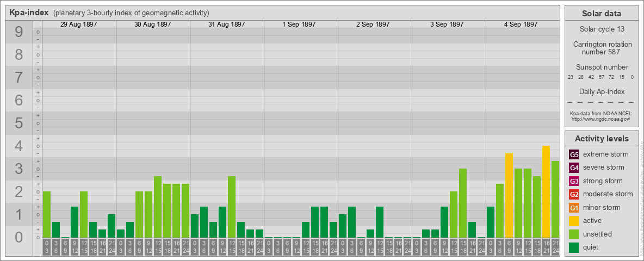Select the 29 Aug 1897 date header

[79, 24]
